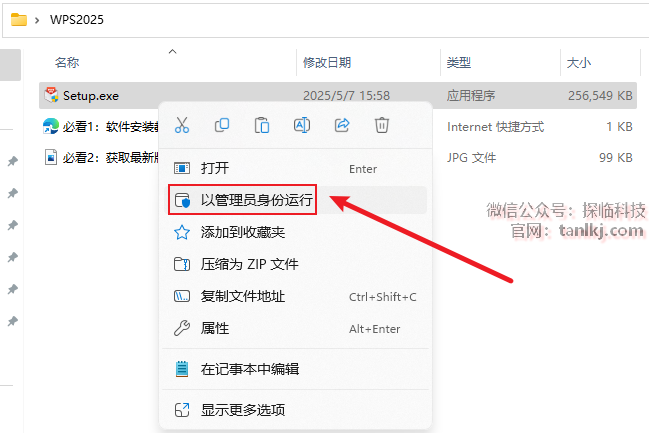Click the Internet 快捷方式 type cell

[x=495, y=127]
